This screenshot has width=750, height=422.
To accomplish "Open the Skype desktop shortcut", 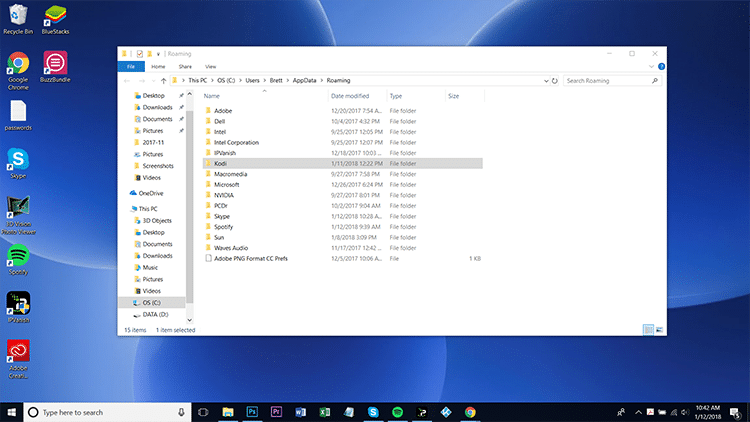I will 18,163.
